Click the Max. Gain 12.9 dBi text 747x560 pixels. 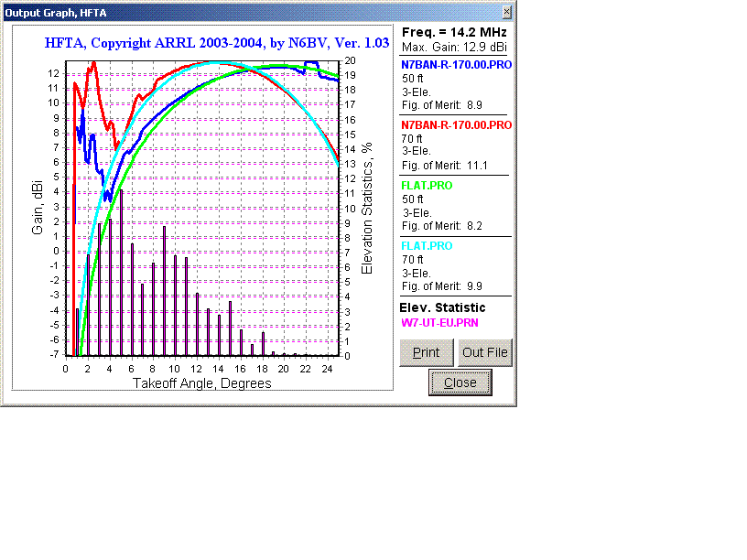pyautogui.click(x=455, y=47)
